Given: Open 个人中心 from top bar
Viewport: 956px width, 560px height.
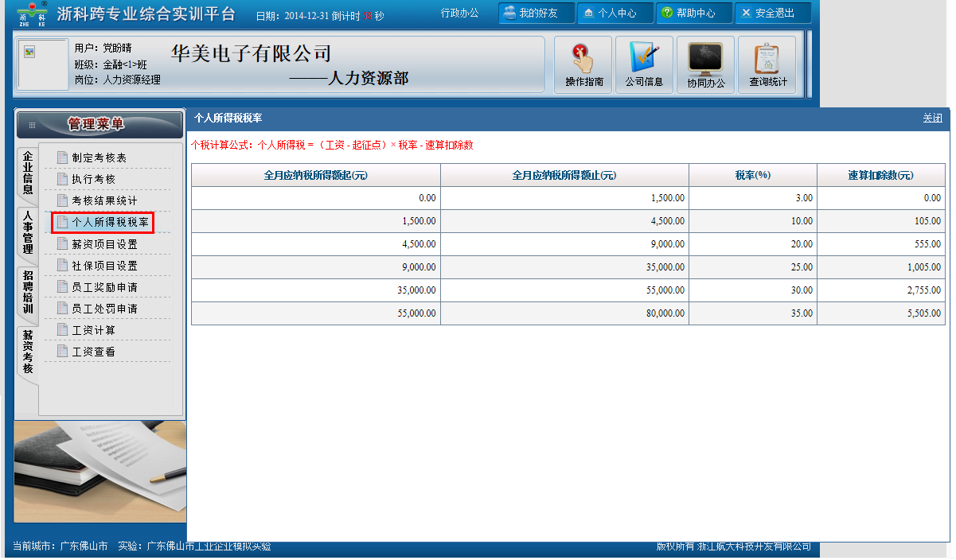Looking at the screenshot, I should pos(615,13).
